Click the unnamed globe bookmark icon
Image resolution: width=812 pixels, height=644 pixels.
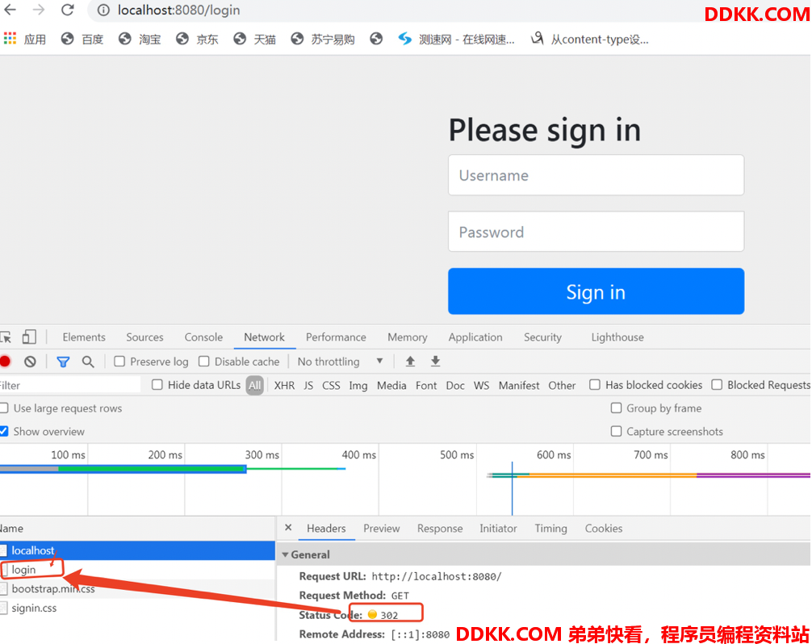pos(376,39)
